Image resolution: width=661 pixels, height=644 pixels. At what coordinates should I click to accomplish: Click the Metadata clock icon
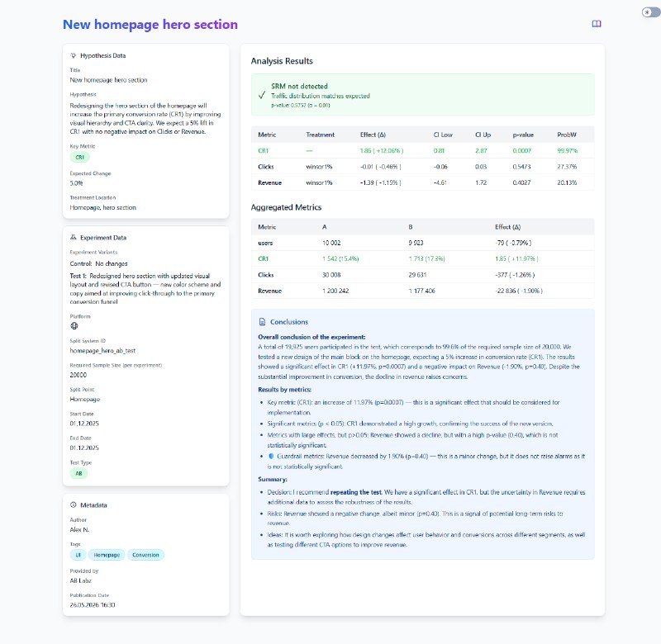(x=74, y=504)
